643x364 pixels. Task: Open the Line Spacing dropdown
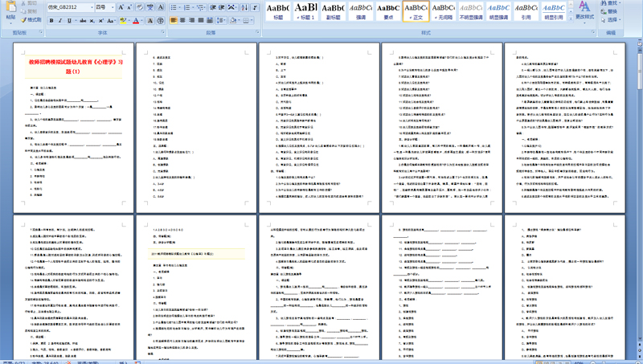[221, 20]
